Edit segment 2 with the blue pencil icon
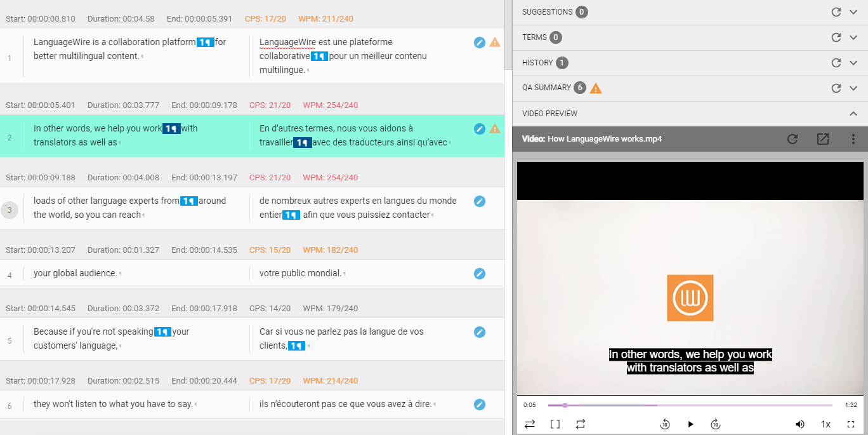 [x=479, y=129]
